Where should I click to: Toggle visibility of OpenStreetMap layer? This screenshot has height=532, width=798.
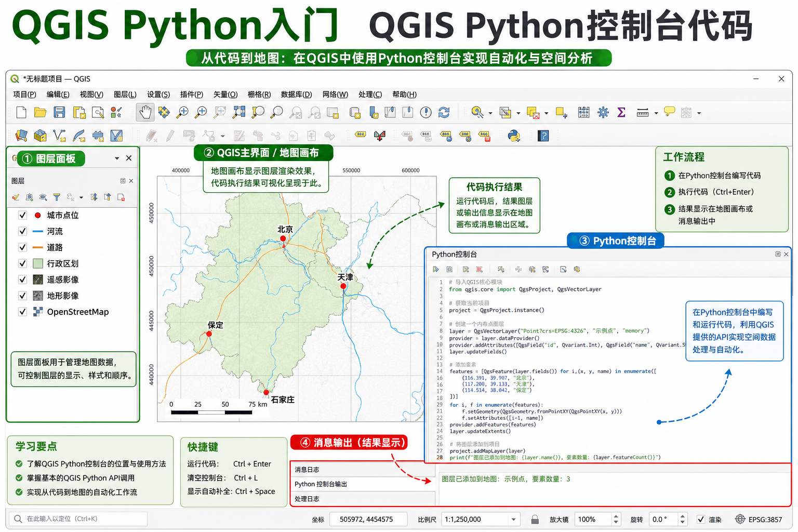coord(22,312)
